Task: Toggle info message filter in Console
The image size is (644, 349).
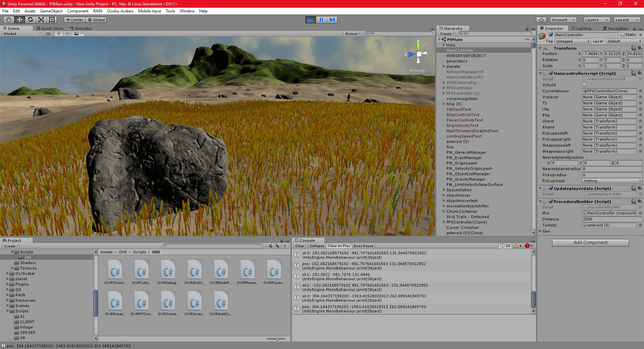Action: tap(505, 246)
